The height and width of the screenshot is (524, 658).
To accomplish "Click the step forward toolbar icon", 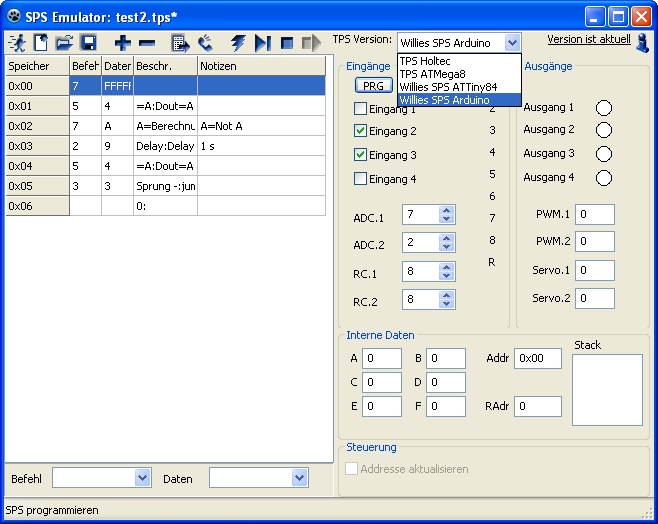I will point(263,43).
